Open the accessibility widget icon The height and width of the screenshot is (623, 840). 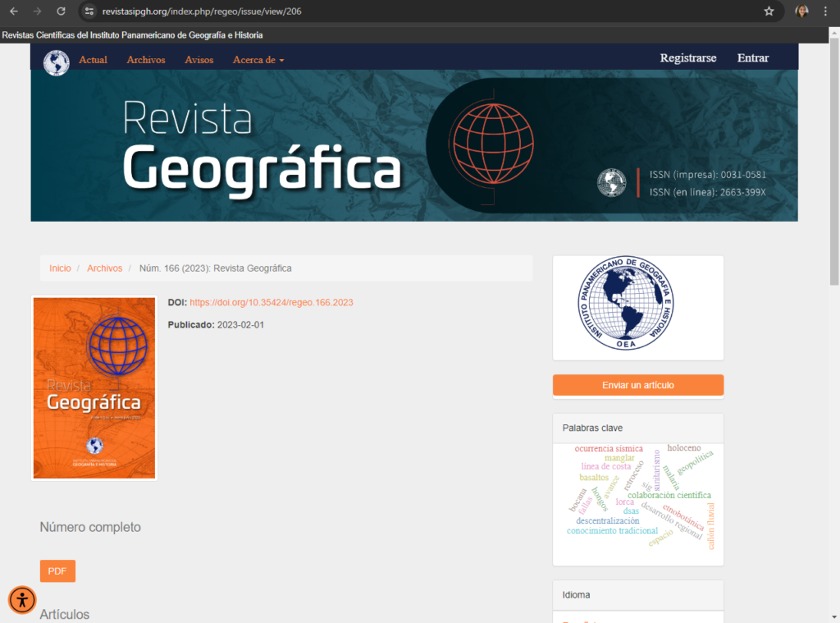click(22, 600)
